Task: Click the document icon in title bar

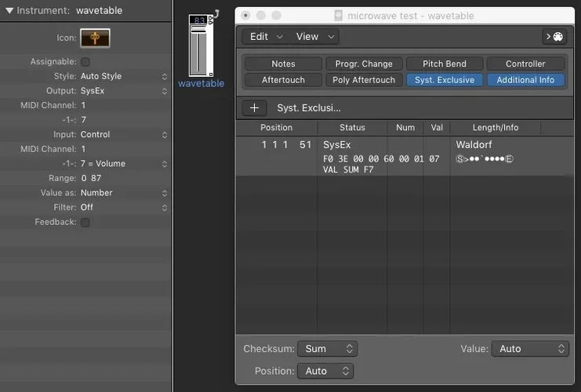Action: point(339,16)
